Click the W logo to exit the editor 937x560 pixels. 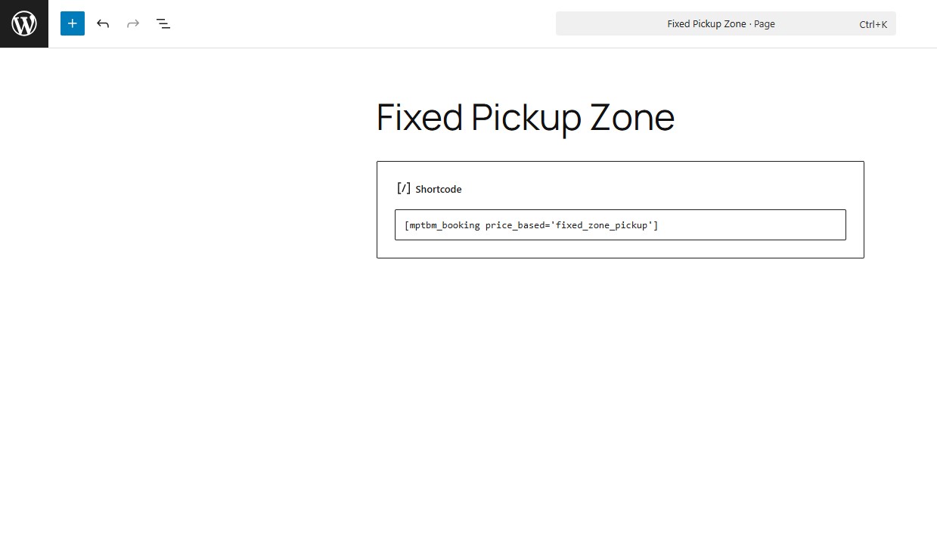pyautogui.click(x=23, y=23)
